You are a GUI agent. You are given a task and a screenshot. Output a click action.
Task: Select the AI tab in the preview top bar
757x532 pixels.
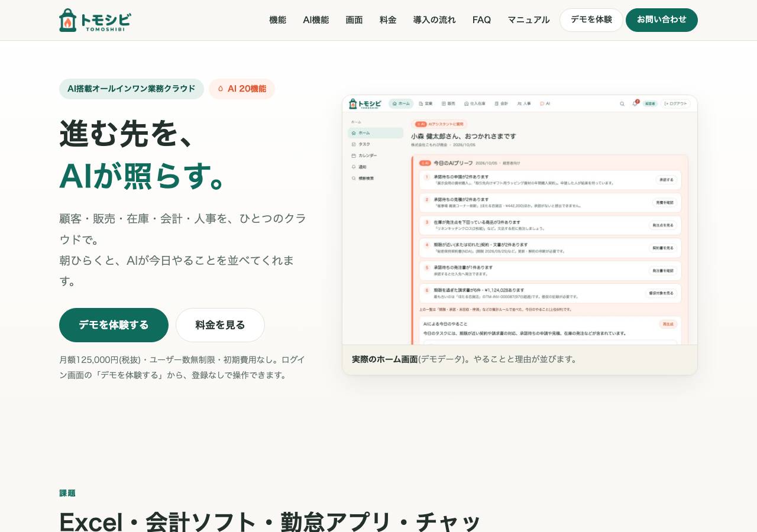tap(545, 103)
